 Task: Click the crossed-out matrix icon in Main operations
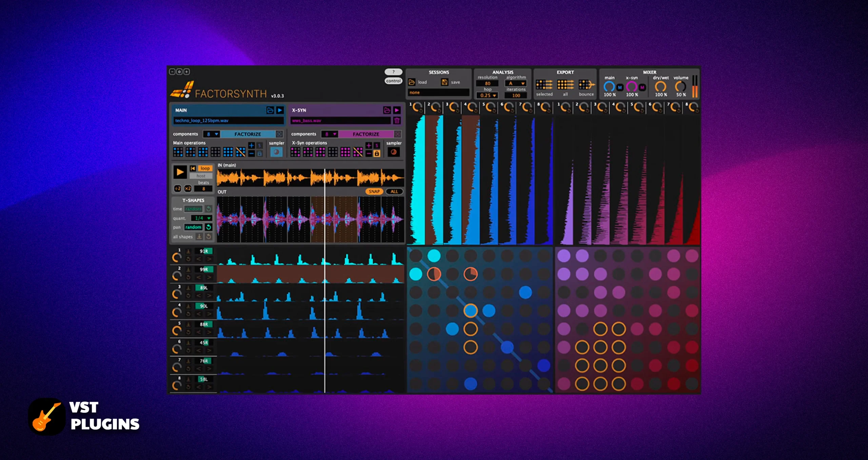click(x=240, y=152)
